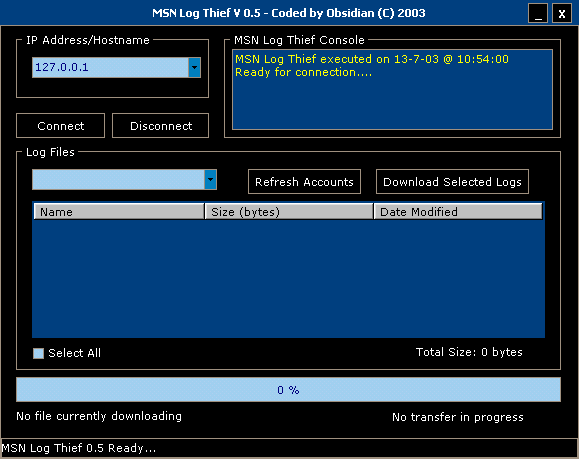Click 'Total Size: 0 bytes' label
The image size is (579, 459).
pyautogui.click(x=469, y=352)
